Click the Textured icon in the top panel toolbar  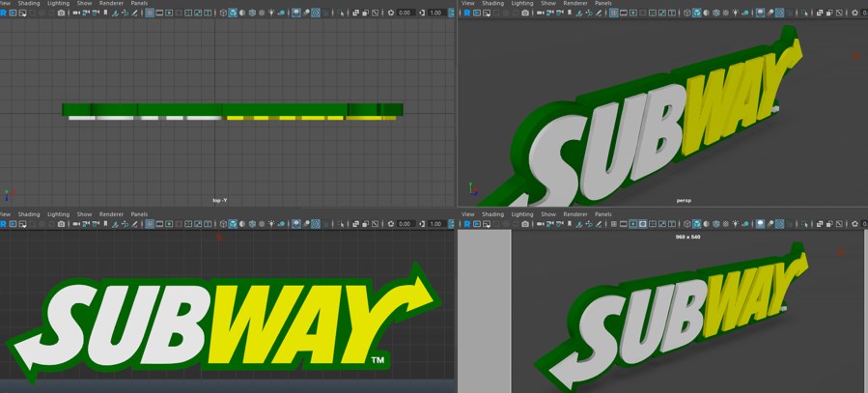click(262, 13)
